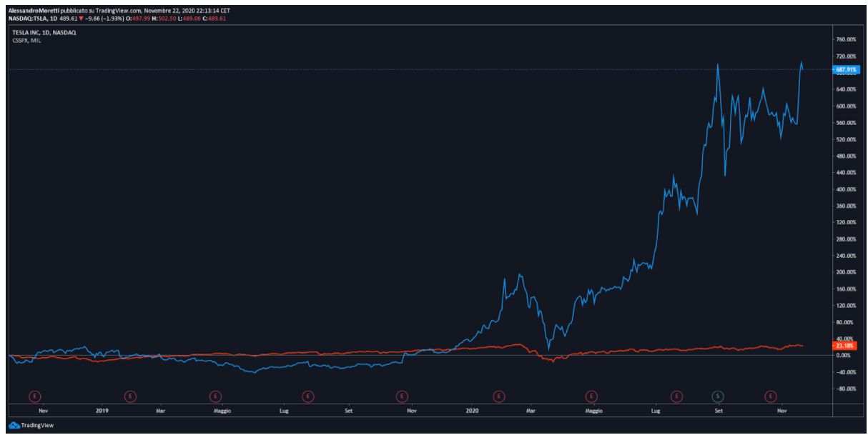The image size is (868, 440).
Task: Click the 2019 year label on time axis
Action: coord(102,411)
